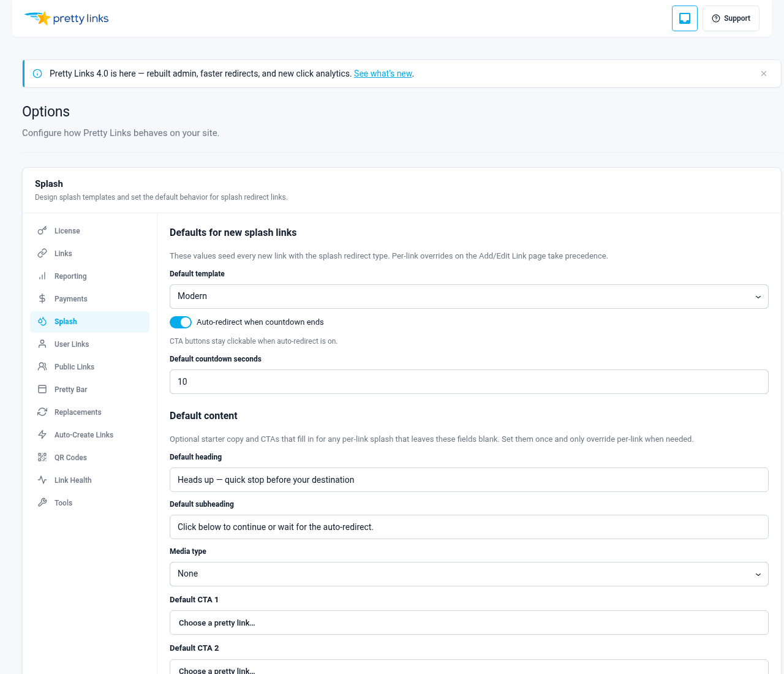Open the Replacements tab

click(x=89, y=412)
